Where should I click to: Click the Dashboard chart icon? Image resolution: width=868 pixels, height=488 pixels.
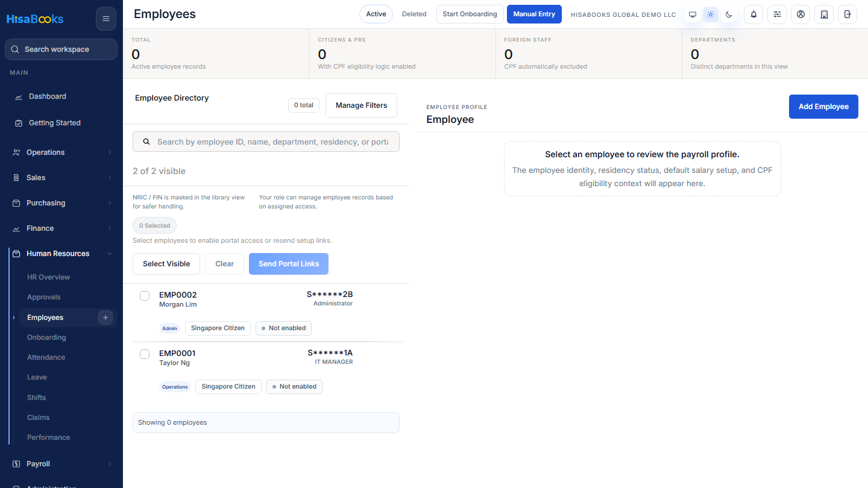19,96
